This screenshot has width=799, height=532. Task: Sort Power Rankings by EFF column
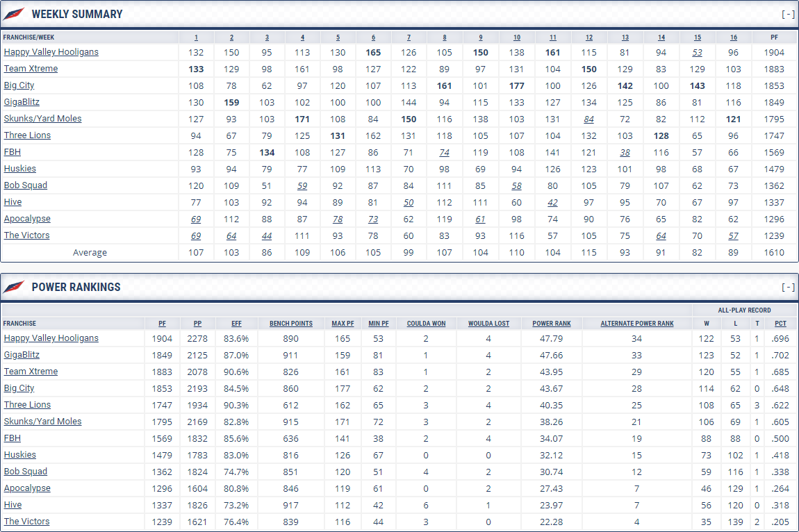(x=237, y=324)
